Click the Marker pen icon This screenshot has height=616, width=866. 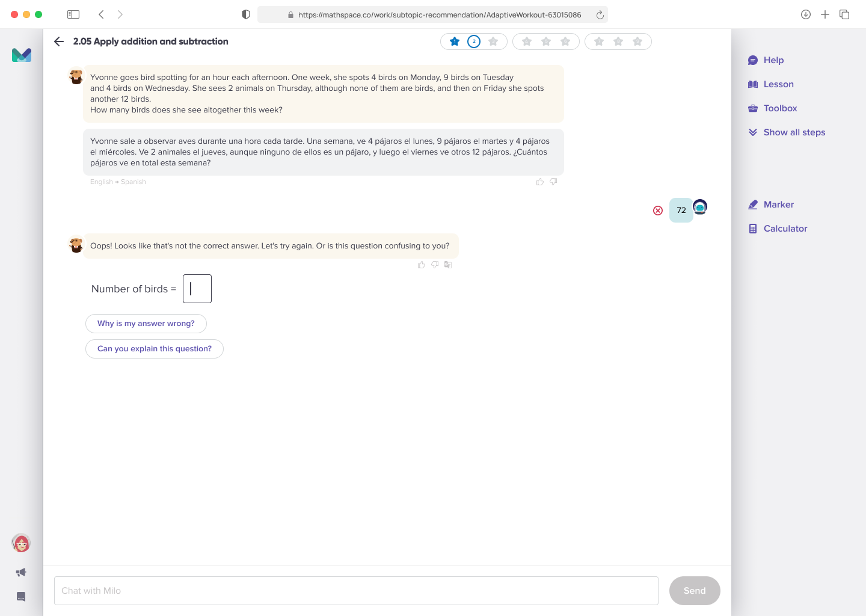[x=753, y=205]
